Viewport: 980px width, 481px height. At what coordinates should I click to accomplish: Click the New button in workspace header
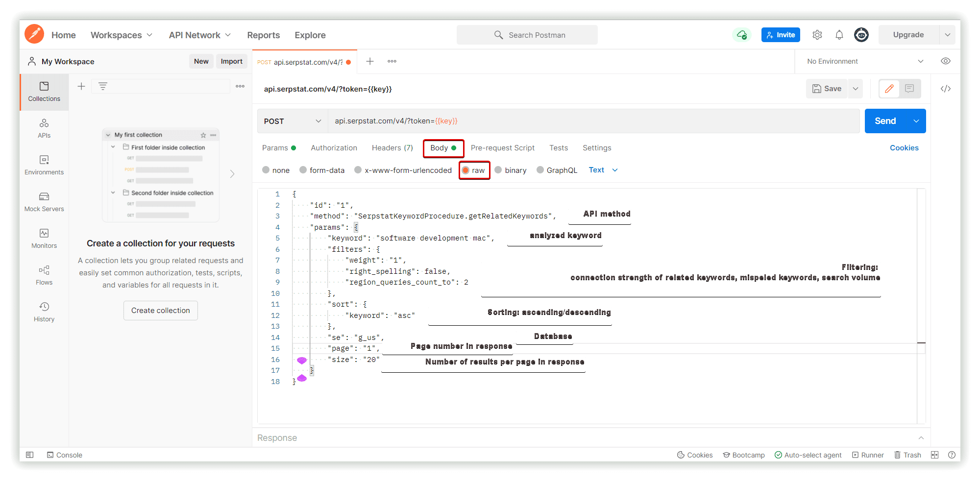coord(201,61)
